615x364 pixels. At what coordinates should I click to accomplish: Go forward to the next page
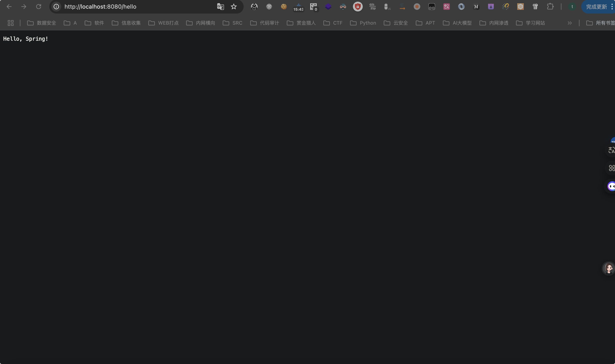pos(24,7)
